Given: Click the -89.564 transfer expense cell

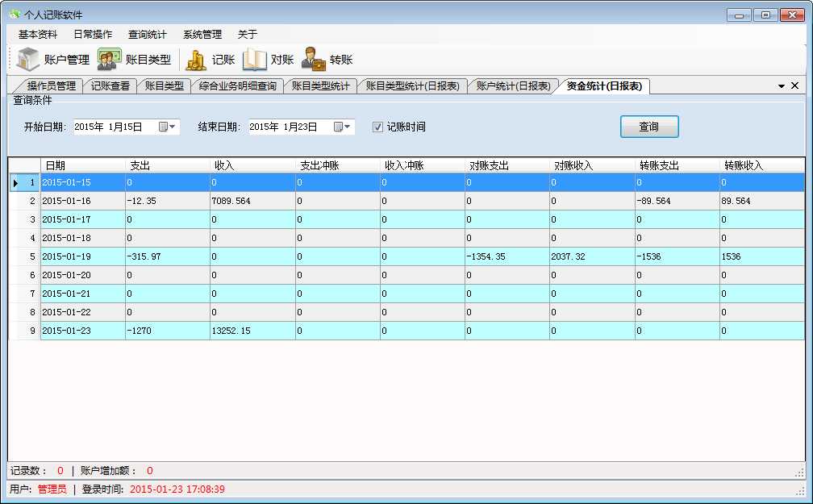Looking at the screenshot, I should click(x=677, y=201).
